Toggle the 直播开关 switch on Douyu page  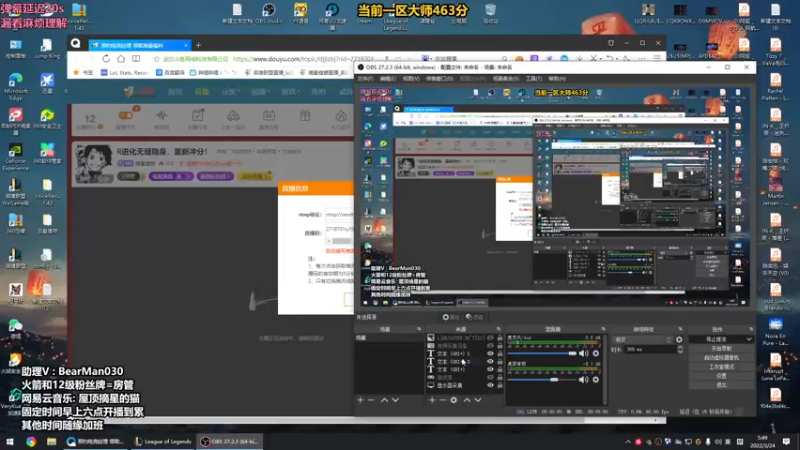(126, 116)
